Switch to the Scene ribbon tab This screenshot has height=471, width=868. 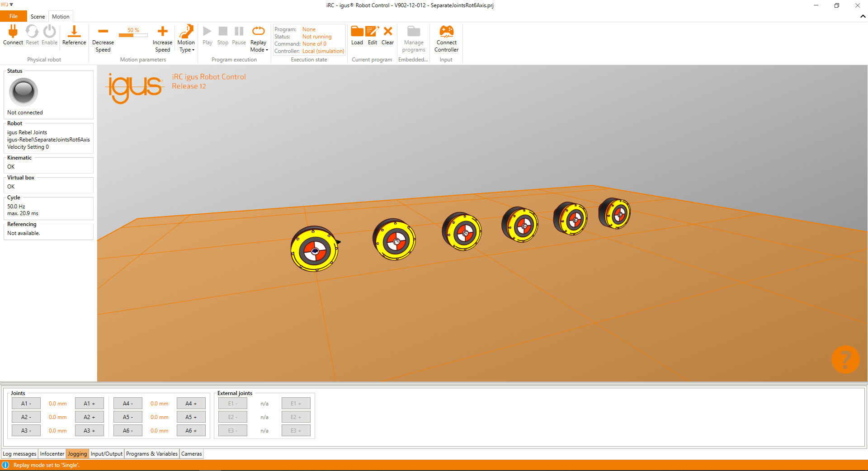[x=38, y=16]
